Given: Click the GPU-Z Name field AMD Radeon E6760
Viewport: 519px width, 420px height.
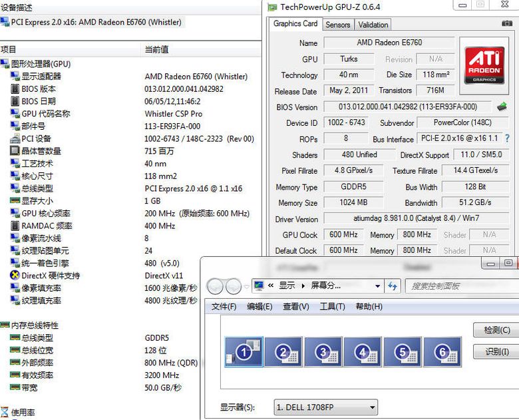Looking at the screenshot, I should point(389,43).
